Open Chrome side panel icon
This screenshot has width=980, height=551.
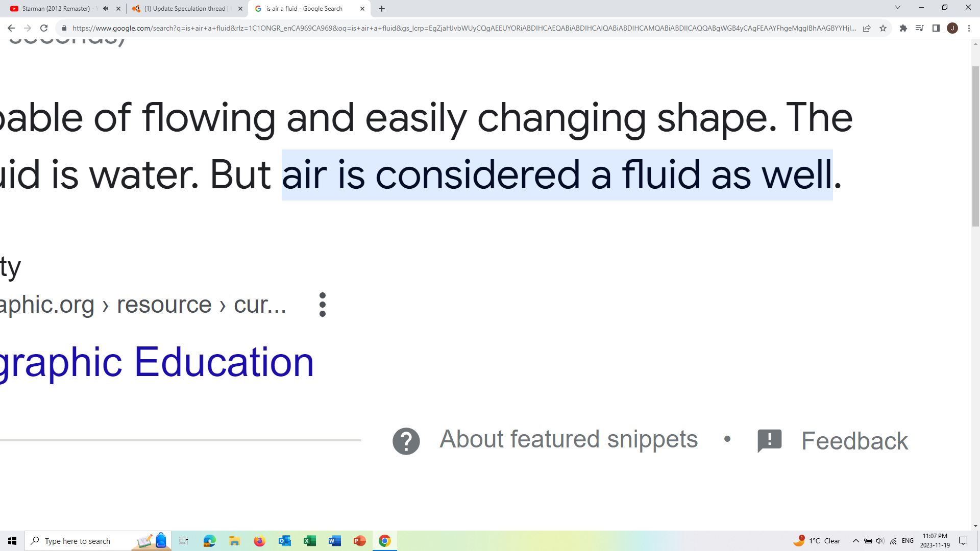point(936,28)
